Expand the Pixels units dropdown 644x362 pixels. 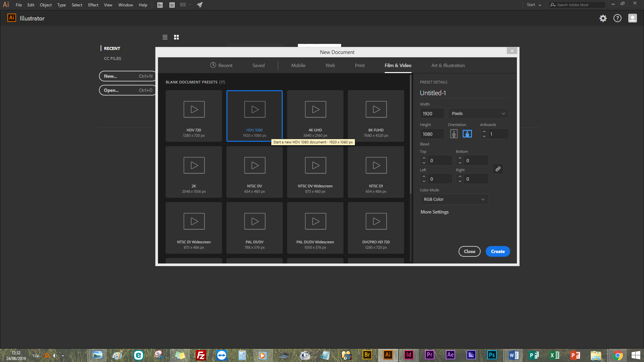point(478,114)
